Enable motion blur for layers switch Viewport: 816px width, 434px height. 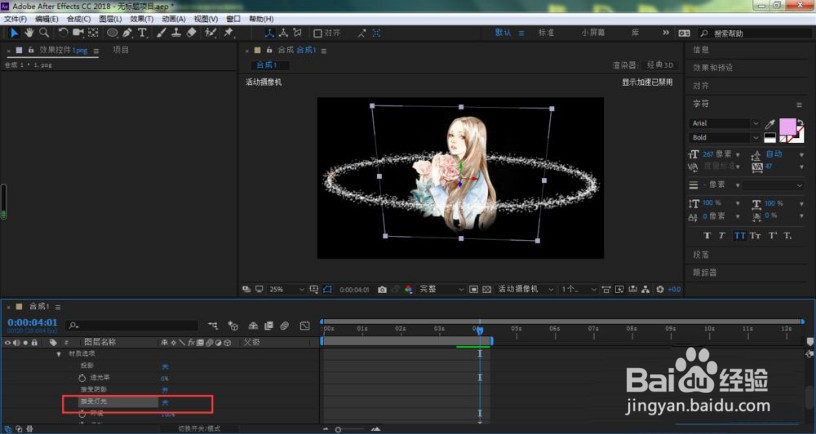[284, 326]
